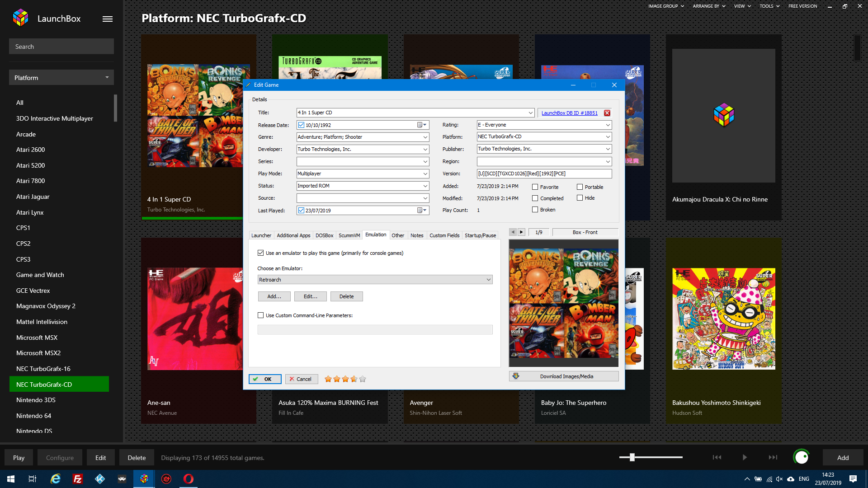Toggle the Last Played date checkbox
868x488 pixels.
[301, 211]
